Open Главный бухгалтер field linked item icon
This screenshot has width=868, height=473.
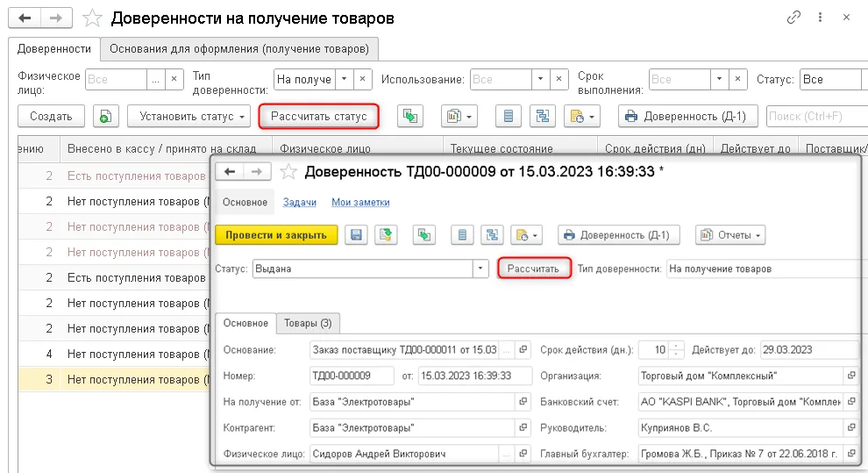pyautogui.click(x=851, y=454)
